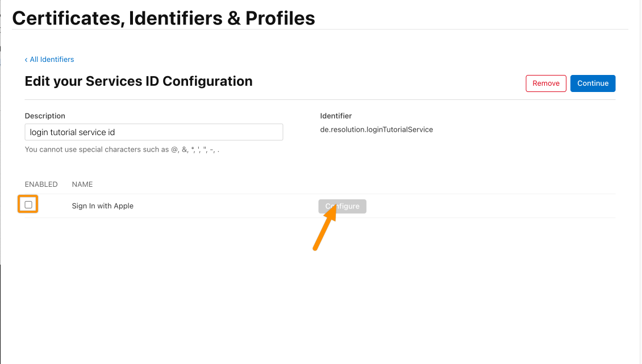Click the Sign In with Apple label

pos(102,206)
